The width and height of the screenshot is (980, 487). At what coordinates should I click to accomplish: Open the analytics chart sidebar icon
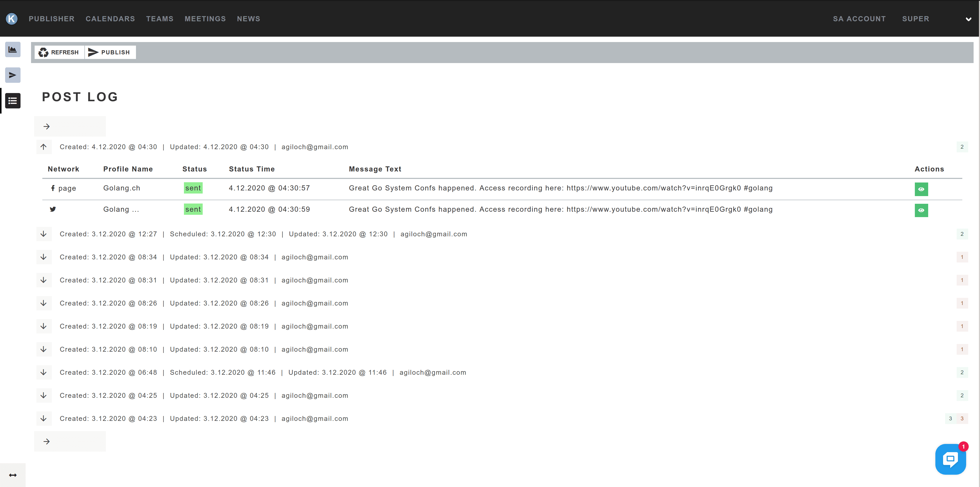[x=13, y=49]
